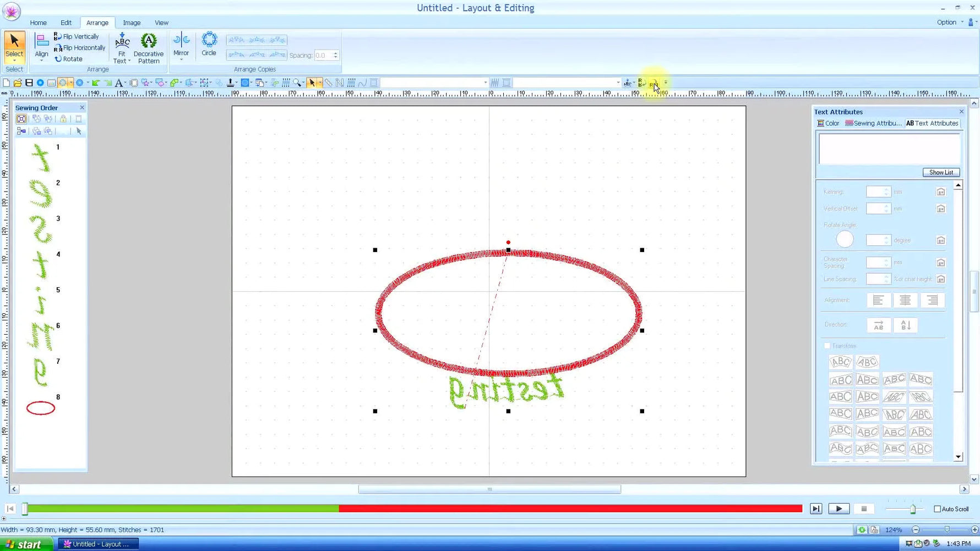Open quick access toolbar customize arrow
Viewport: 980px width, 551px height.
[666, 83]
